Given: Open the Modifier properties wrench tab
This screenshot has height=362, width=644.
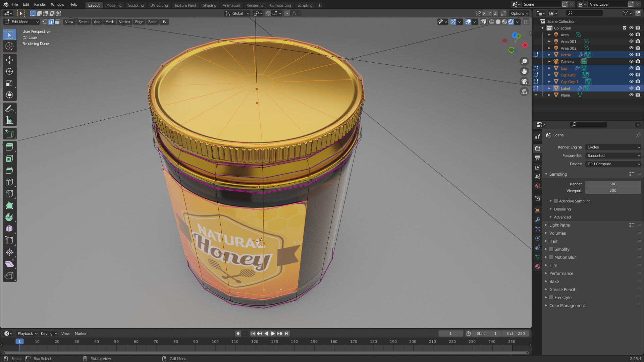Looking at the screenshot, I should [538, 220].
